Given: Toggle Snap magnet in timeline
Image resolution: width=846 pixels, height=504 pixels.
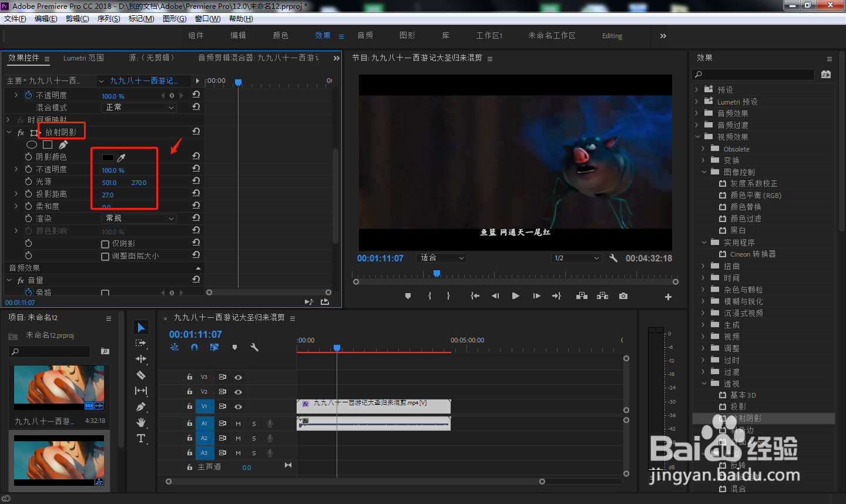Looking at the screenshot, I should coord(194,347).
